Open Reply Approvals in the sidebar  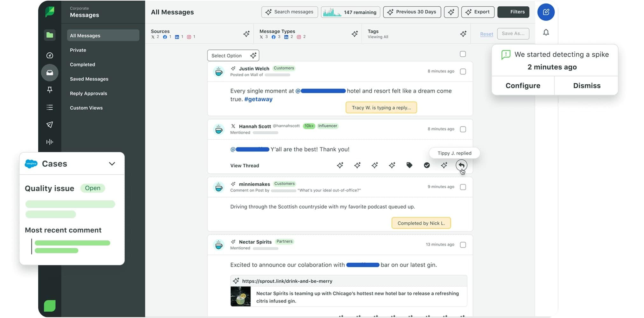88,93
